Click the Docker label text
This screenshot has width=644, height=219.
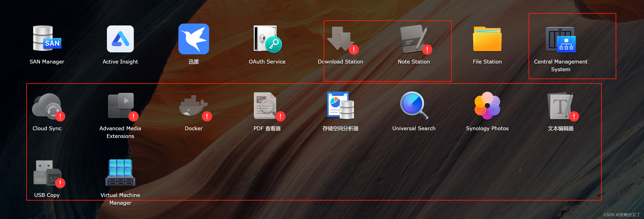coord(194,128)
